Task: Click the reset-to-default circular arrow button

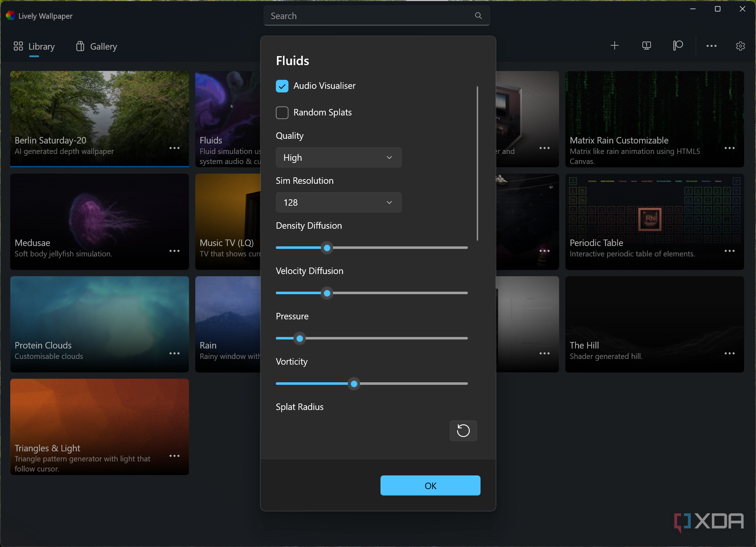Action: [463, 430]
